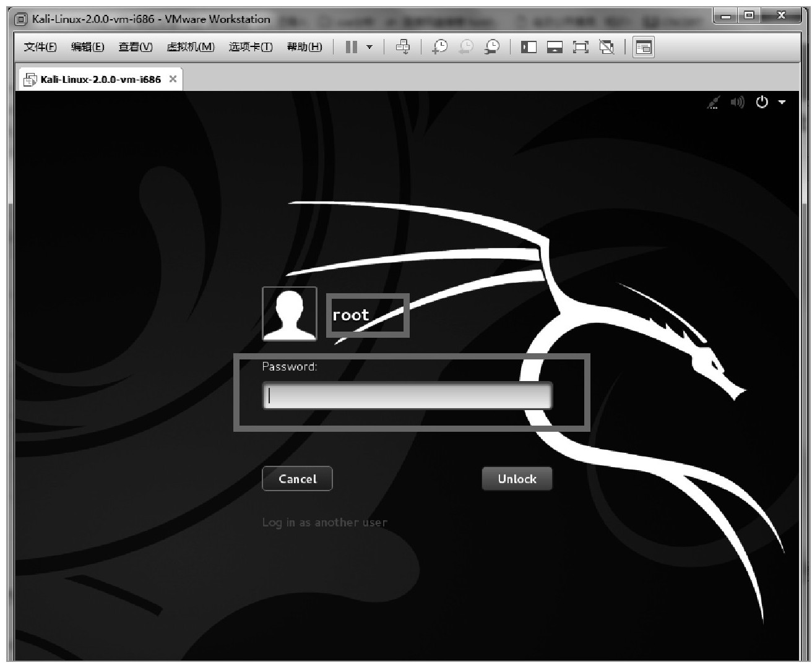Click the pause virtual machine toolbar button
This screenshot has width=812, height=665.
point(352,47)
